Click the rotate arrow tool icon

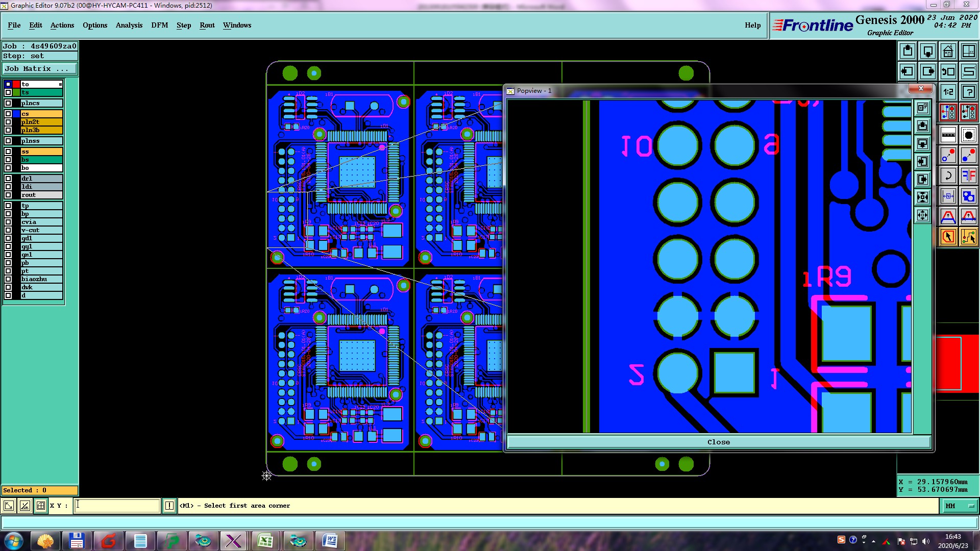948,176
